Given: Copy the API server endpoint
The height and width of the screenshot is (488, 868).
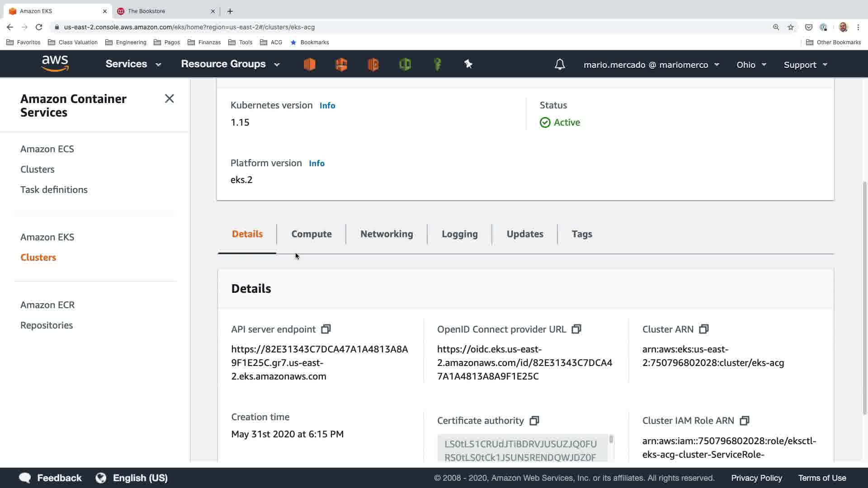Looking at the screenshot, I should click(x=325, y=329).
